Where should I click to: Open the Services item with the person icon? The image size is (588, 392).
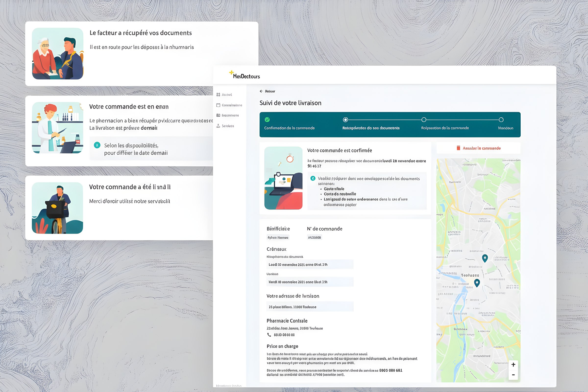(225, 126)
